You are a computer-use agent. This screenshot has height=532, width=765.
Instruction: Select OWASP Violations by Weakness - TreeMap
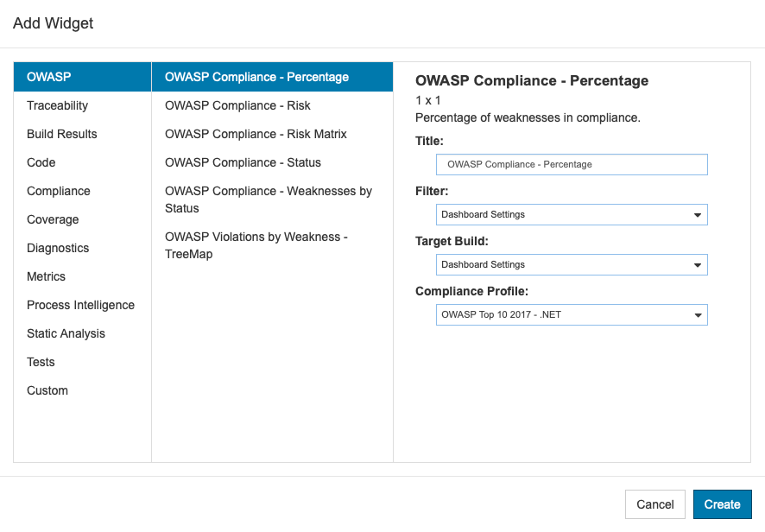pos(272,245)
